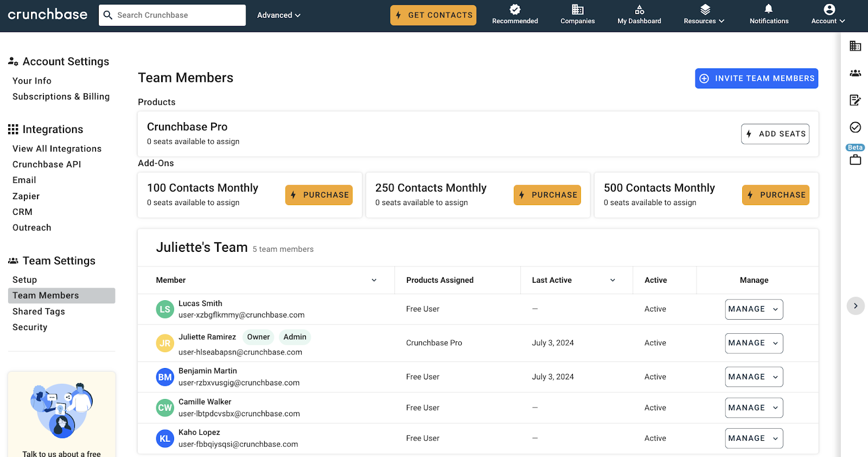The image size is (868, 457).
Task: Click the Crunchbase logo
Action: [48, 15]
